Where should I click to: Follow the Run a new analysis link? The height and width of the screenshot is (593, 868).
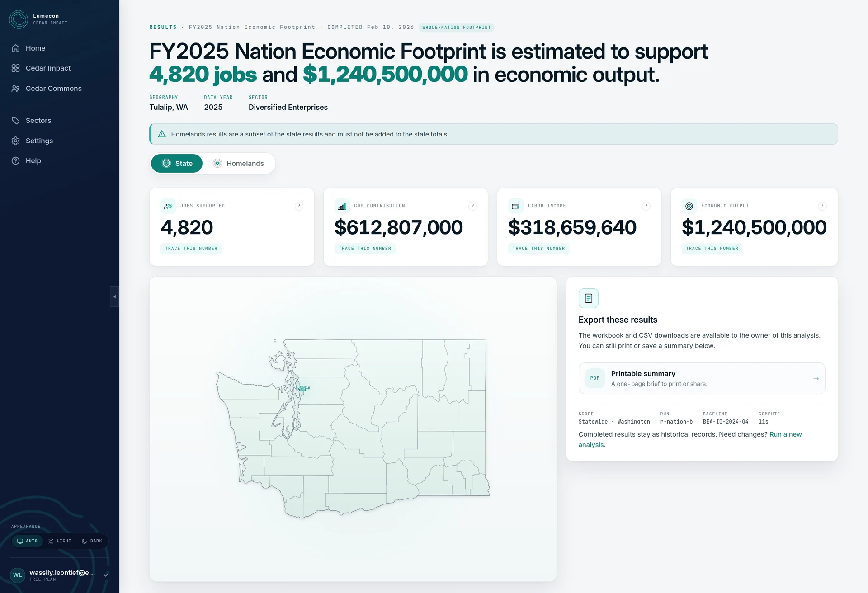point(690,439)
